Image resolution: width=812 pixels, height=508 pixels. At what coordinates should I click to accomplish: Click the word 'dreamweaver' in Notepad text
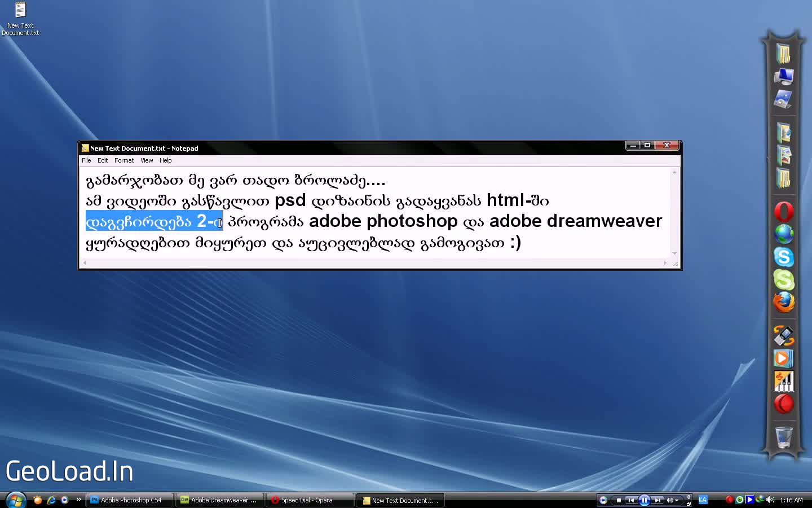604,221
